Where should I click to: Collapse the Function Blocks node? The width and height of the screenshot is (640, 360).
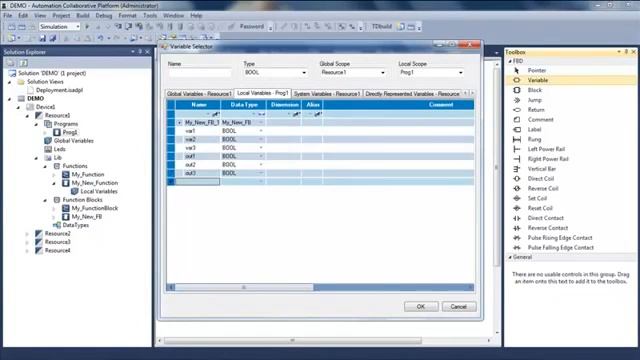coord(45,200)
